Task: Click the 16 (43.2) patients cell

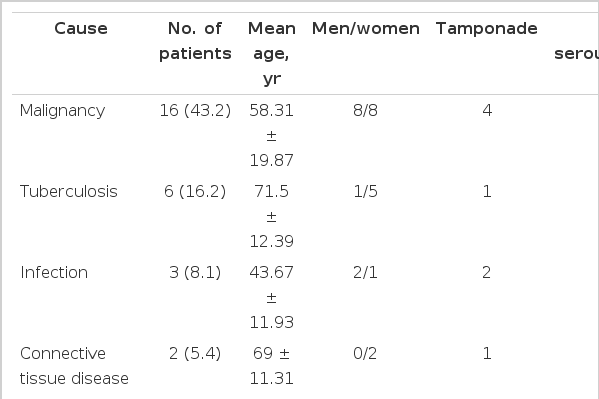Action: pyautogui.click(x=195, y=111)
